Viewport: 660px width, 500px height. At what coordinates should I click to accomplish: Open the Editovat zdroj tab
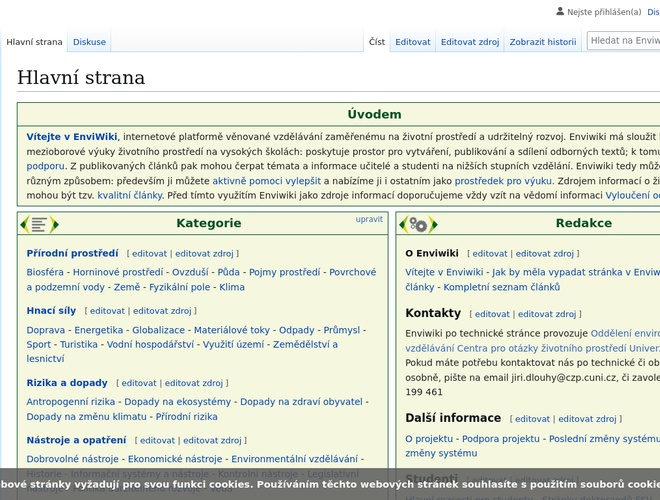pos(469,42)
